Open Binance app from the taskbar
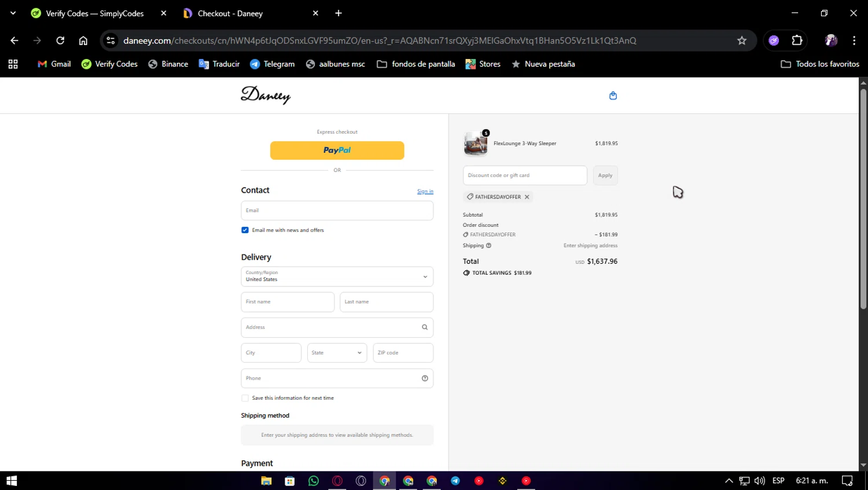The image size is (868, 490). [502, 481]
